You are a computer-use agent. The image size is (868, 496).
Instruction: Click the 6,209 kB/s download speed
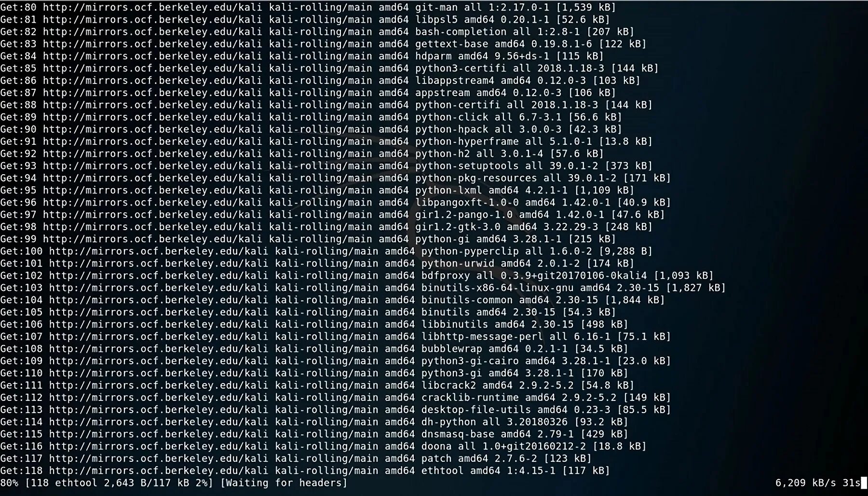click(805, 483)
